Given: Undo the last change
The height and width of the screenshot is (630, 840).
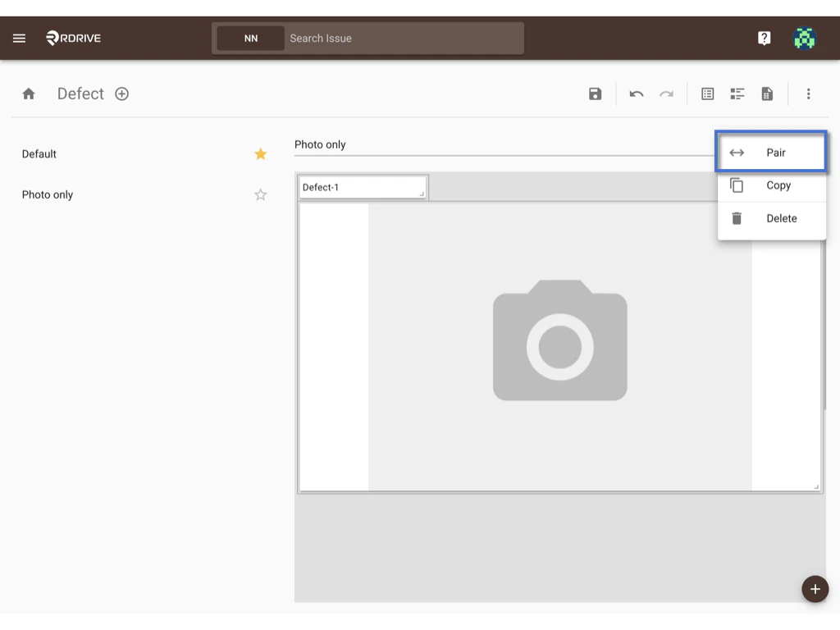Looking at the screenshot, I should (637, 94).
